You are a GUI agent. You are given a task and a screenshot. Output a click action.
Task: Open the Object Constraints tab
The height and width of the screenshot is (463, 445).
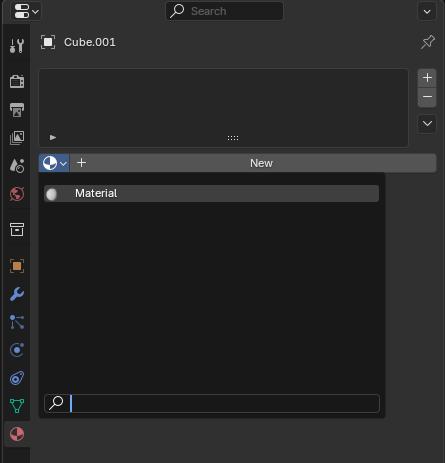click(17, 378)
